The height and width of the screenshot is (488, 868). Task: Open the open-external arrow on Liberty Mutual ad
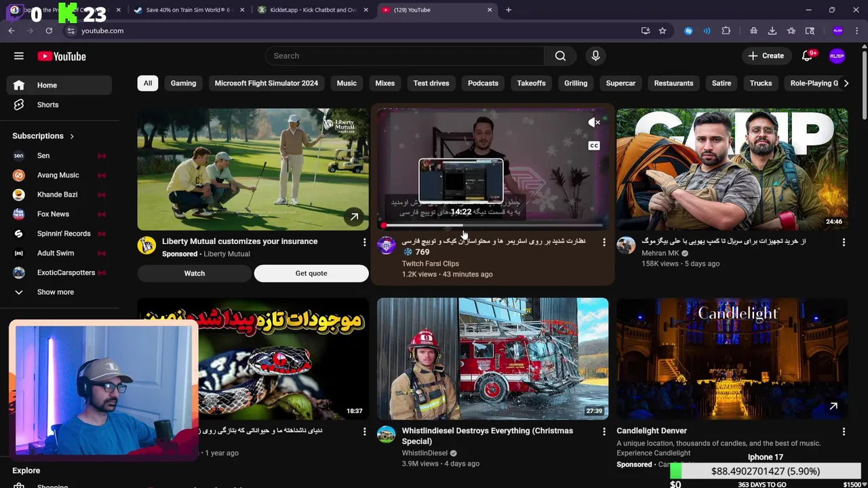pos(354,217)
